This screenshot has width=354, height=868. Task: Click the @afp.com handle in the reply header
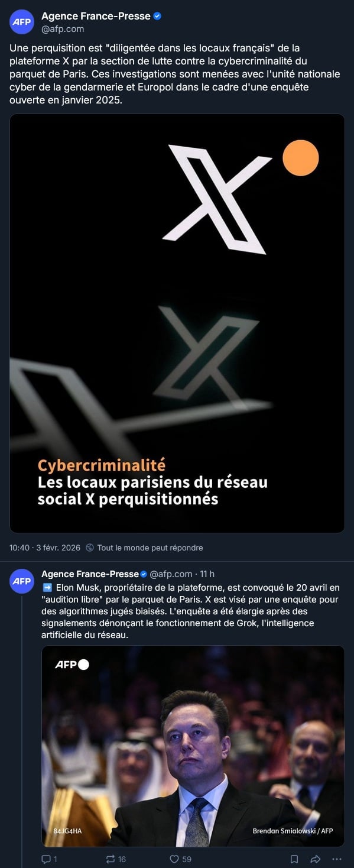coord(171,574)
